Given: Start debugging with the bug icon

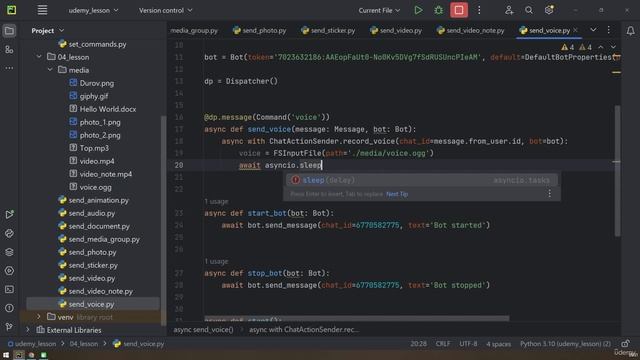Looking at the screenshot, I should 438,10.
